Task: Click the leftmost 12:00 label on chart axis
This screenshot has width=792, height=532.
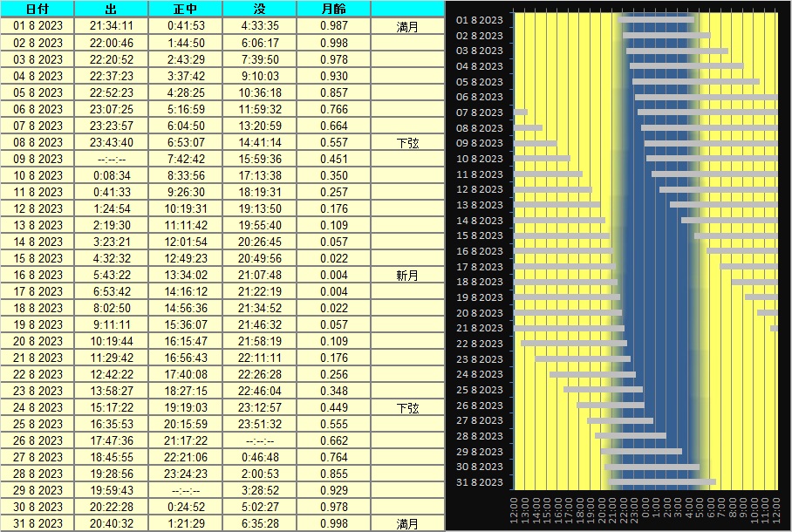Action: (x=514, y=510)
